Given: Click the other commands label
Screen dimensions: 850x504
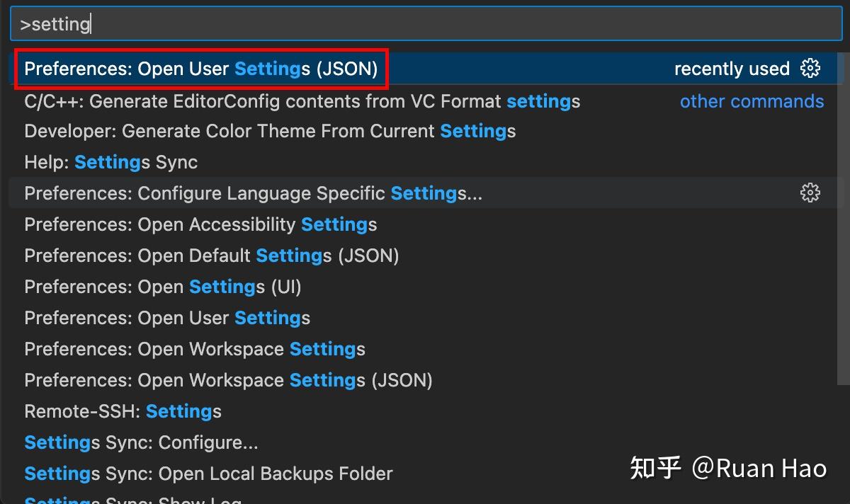Looking at the screenshot, I should click(x=752, y=101).
